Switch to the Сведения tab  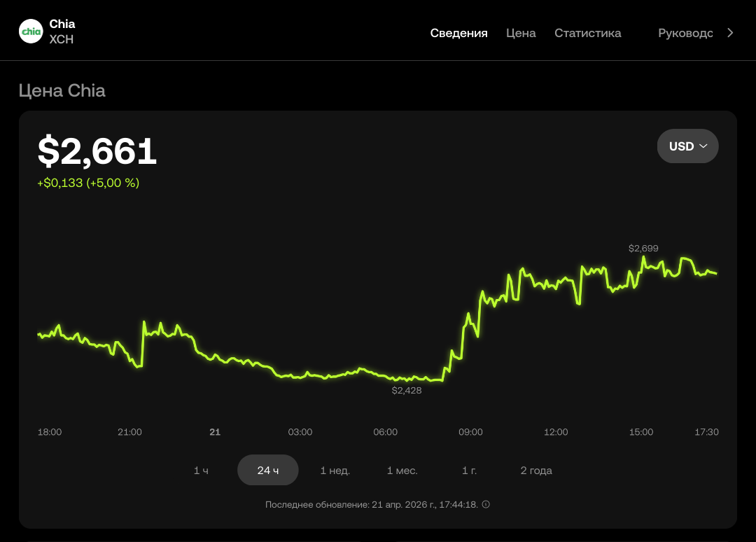[x=458, y=33]
